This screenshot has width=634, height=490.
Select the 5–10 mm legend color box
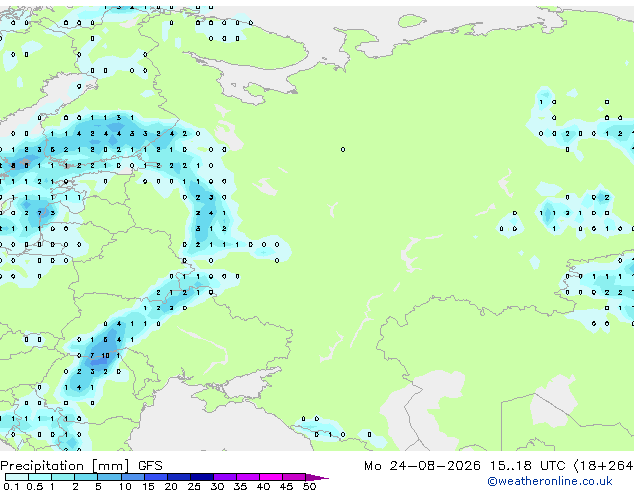109,477
